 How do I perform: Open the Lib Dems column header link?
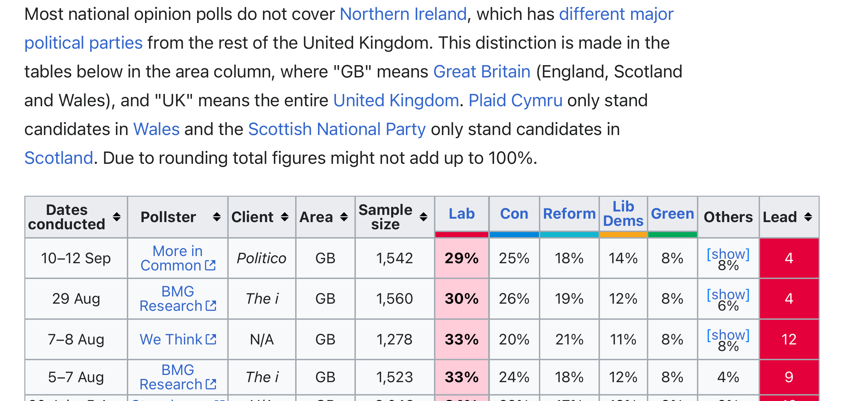tap(623, 214)
